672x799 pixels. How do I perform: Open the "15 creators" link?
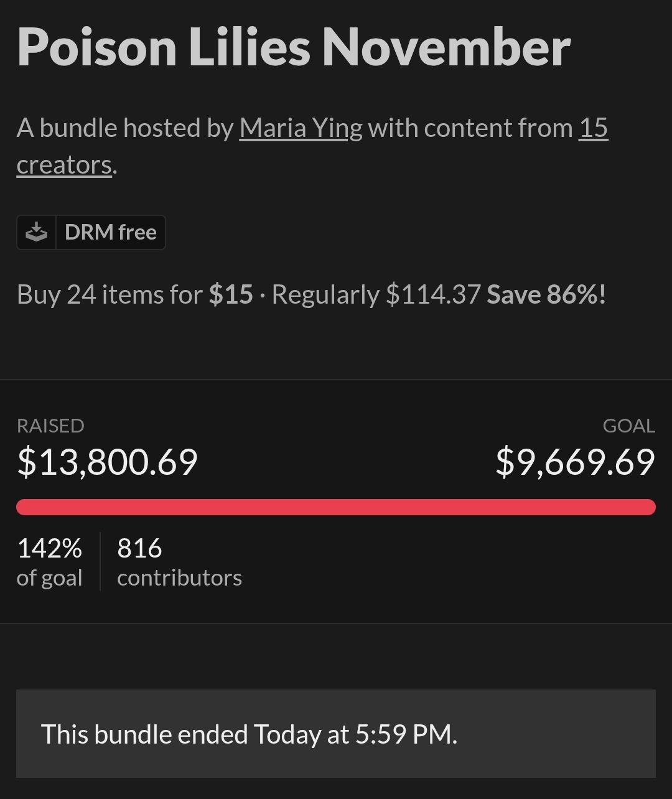click(x=593, y=128)
